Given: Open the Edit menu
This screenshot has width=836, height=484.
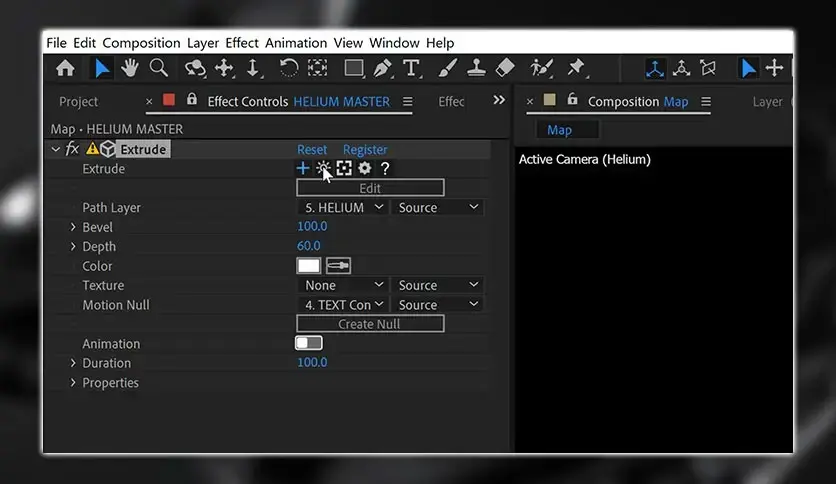Looking at the screenshot, I should [84, 43].
